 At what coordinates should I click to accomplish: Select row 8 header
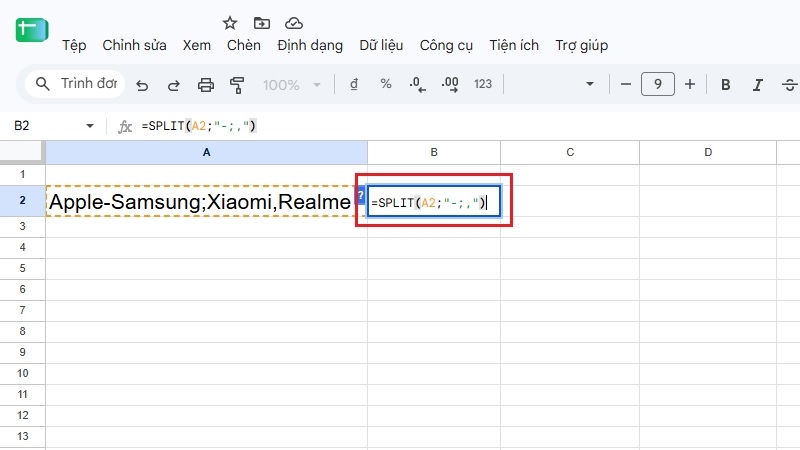22,331
